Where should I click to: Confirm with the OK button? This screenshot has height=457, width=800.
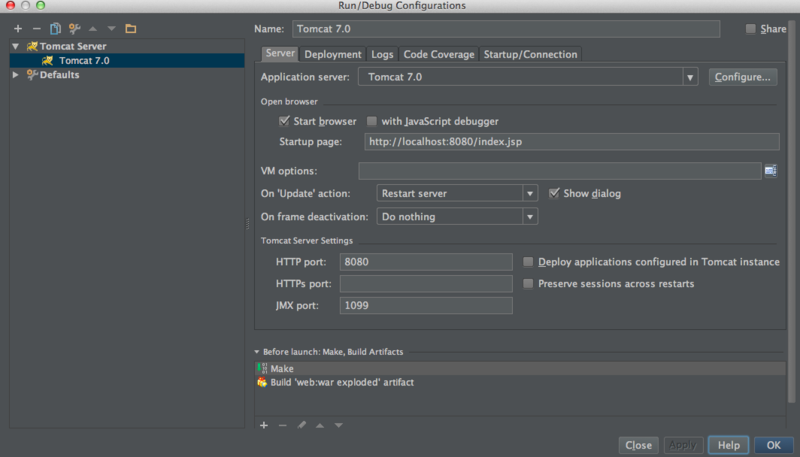coord(773,445)
